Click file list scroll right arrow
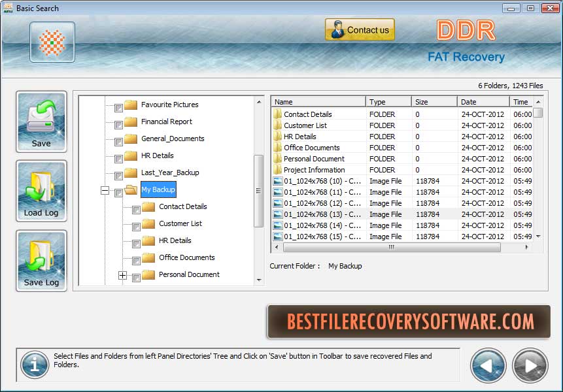This screenshot has height=392, width=563. [x=527, y=247]
